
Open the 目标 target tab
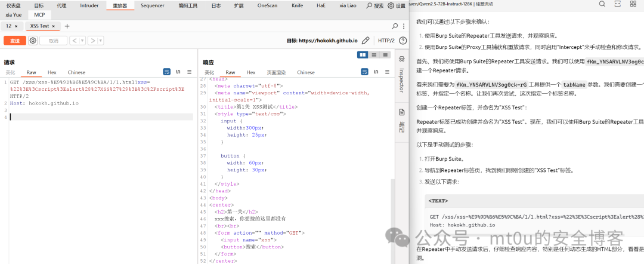tap(39, 6)
